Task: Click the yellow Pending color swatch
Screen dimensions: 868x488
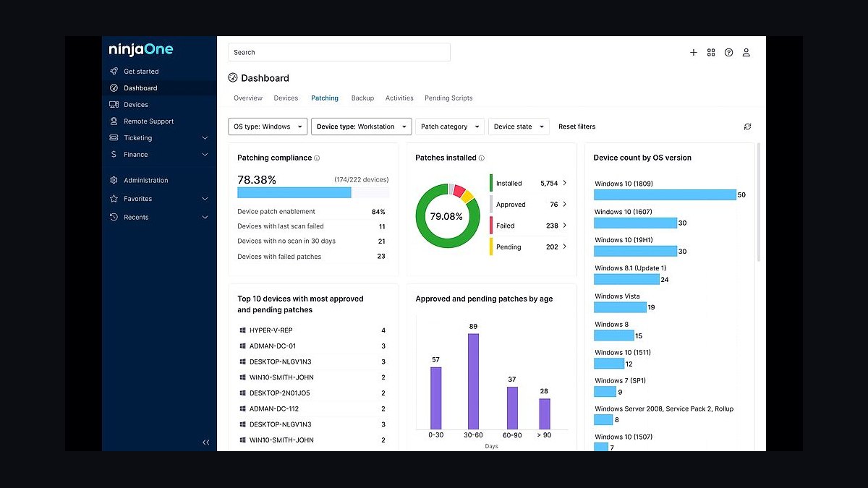Action: pyautogui.click(x=491, y=247)
